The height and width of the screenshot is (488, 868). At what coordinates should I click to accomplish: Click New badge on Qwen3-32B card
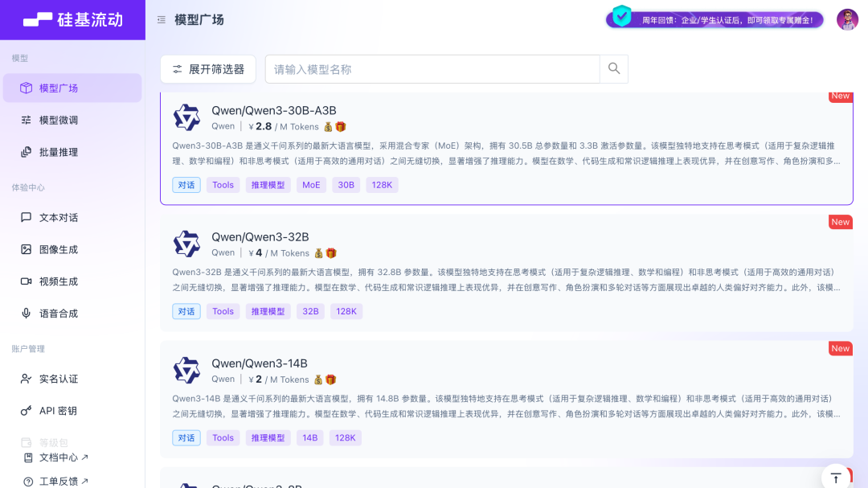[x=841, y=222]
